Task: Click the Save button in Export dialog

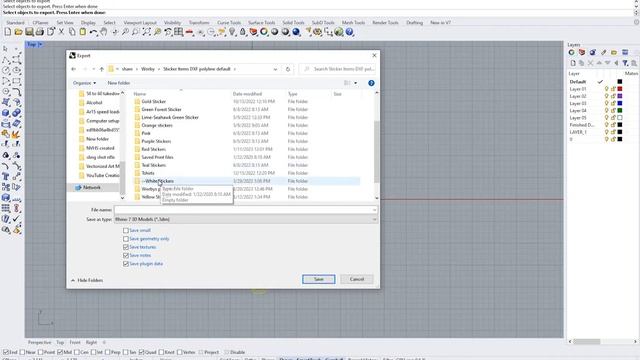Action: point(318,279)
